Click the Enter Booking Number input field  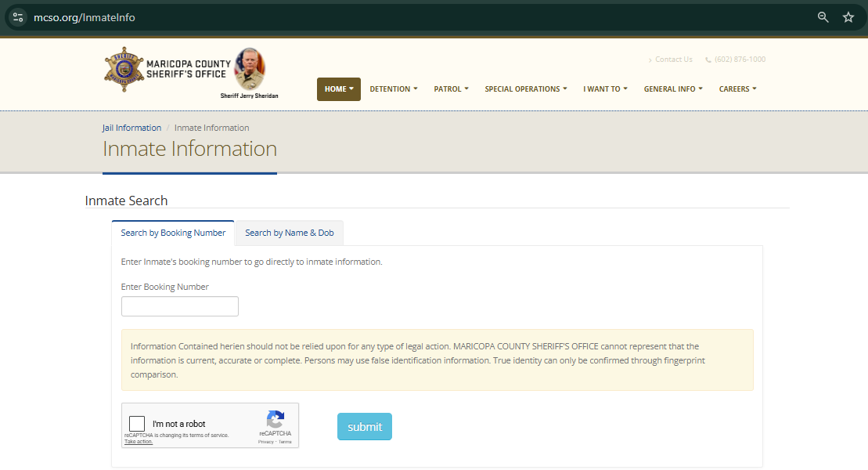180,306
